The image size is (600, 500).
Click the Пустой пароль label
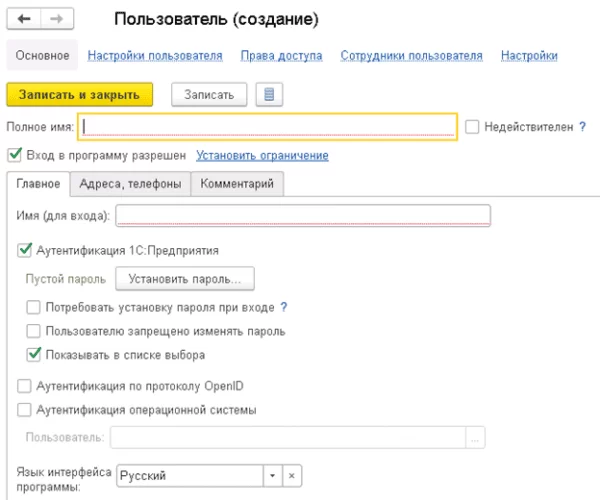tap(65, 279)
